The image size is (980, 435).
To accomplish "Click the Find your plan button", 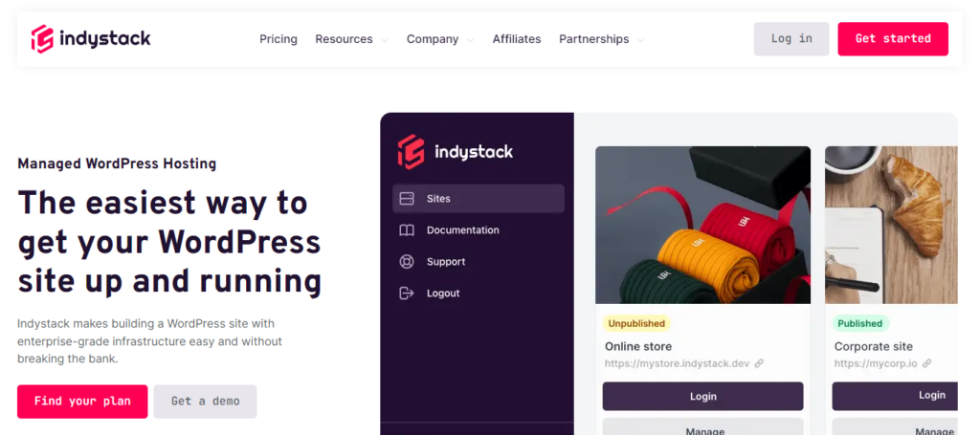I will pyautogui.click(x=82, y=402).
